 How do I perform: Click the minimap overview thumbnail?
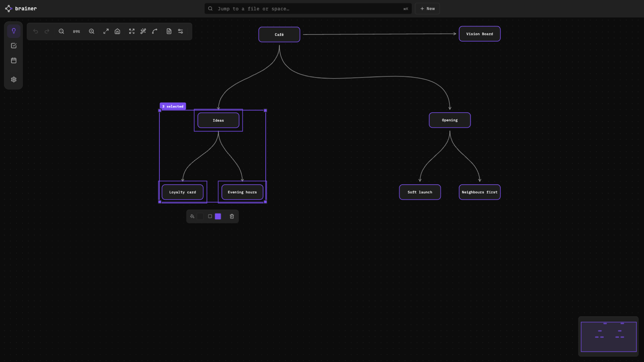pos(608,337)
